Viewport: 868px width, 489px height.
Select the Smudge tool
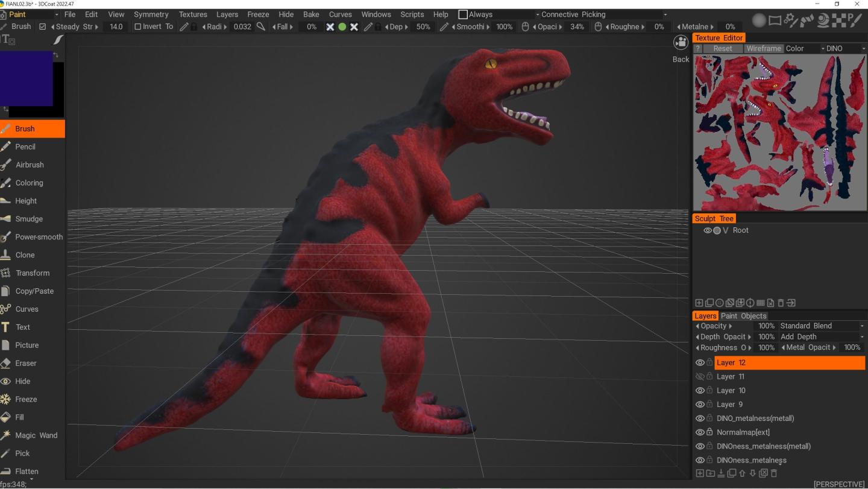32,219
